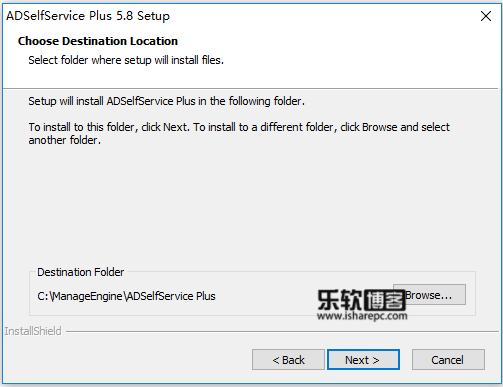The height and width of the screenshot is (387, 503).
Task: Click the www.isharepc.com watermark text
Action: 362,316
